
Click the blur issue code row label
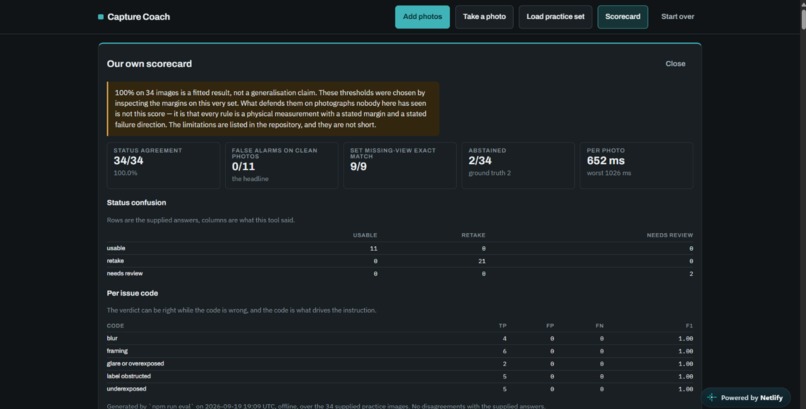112,338
